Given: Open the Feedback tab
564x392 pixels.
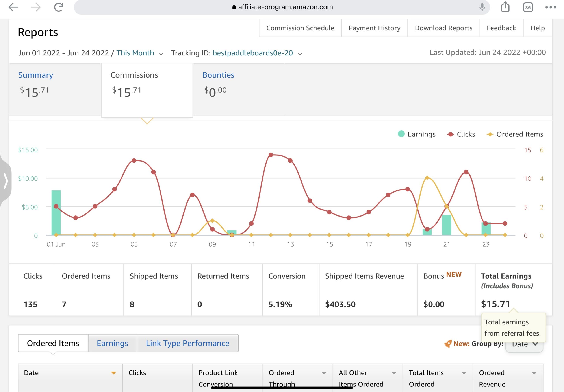Looking at the screenshot, I should point(501,28).
